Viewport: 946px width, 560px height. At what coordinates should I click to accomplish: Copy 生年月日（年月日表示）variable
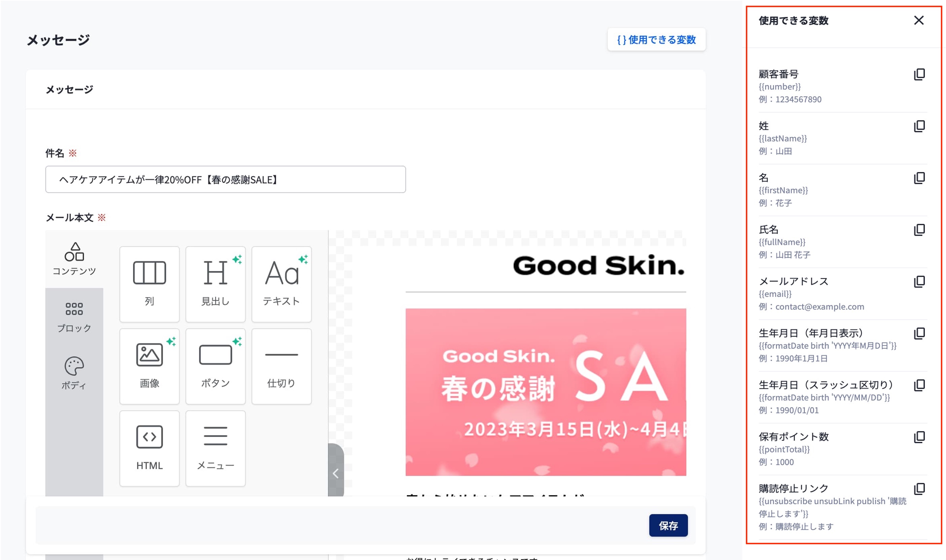[919, 333]
